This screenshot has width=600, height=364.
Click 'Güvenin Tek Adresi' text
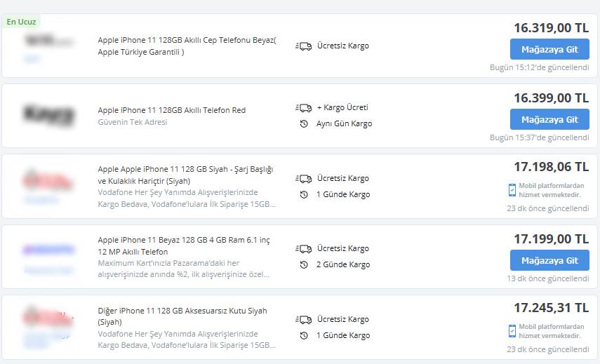[133, 122]
